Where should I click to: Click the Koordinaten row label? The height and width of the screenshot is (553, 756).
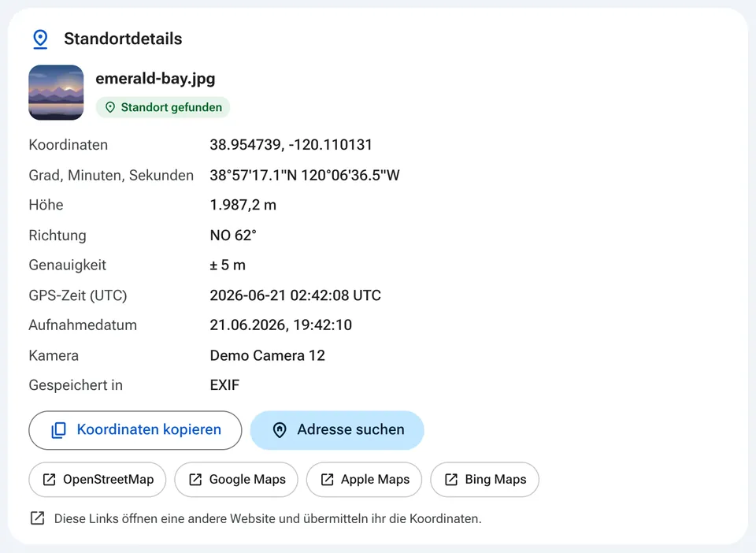tap(68, 145)
